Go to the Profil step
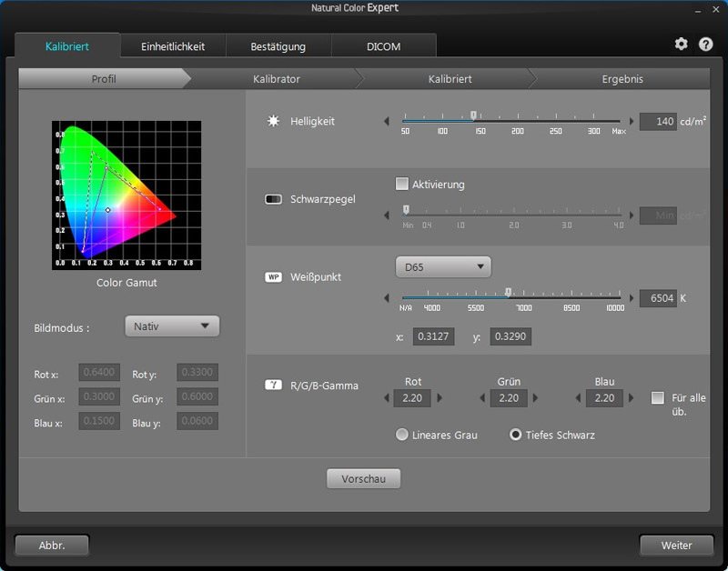The height and width of the screenshot is (571, 728). point(104,79)
